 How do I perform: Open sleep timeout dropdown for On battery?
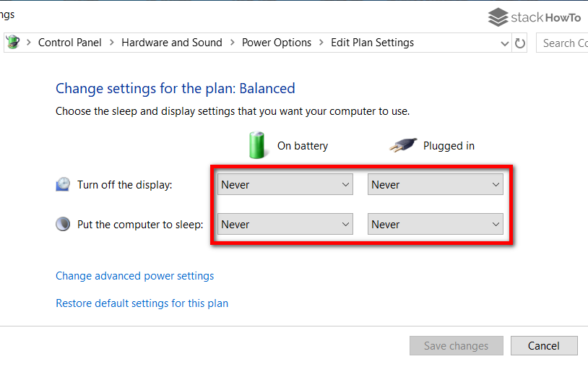(x=285, y=225)
